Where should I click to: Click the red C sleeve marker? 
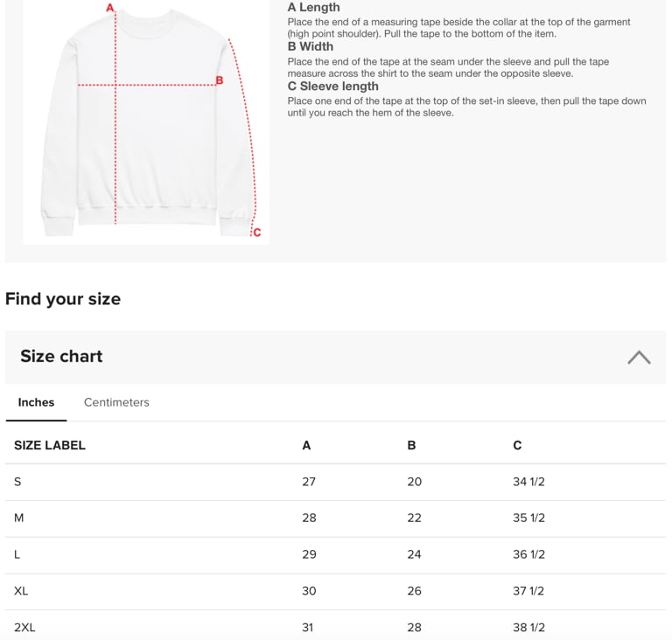coord(257,233)
